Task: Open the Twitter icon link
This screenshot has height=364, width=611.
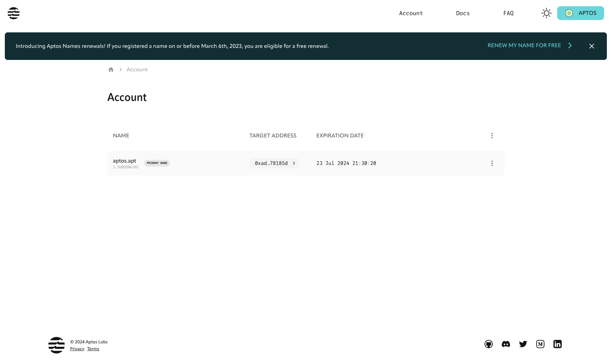Action: [x=523, y=344]
